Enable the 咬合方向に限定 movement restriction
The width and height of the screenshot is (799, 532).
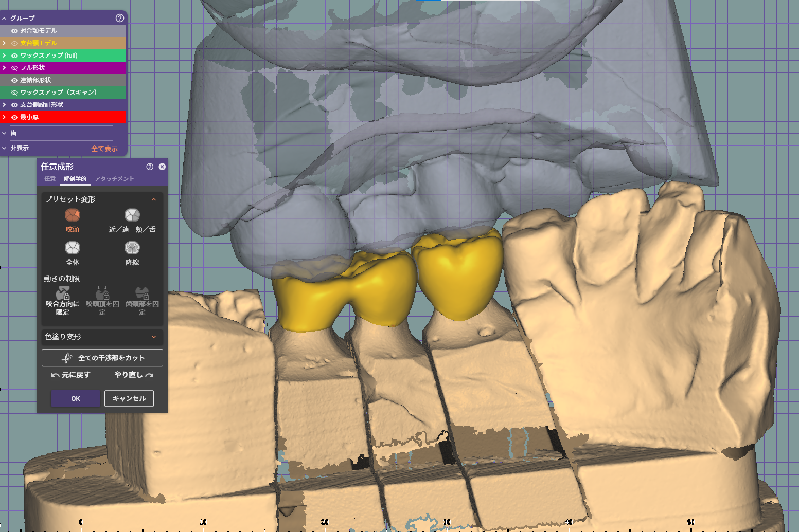[x=63, y=293]
